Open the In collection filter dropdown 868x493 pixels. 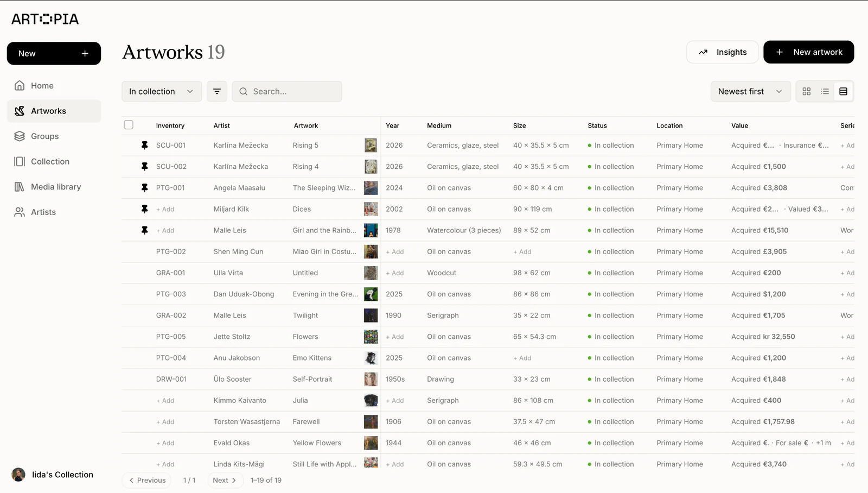point(162,91)
